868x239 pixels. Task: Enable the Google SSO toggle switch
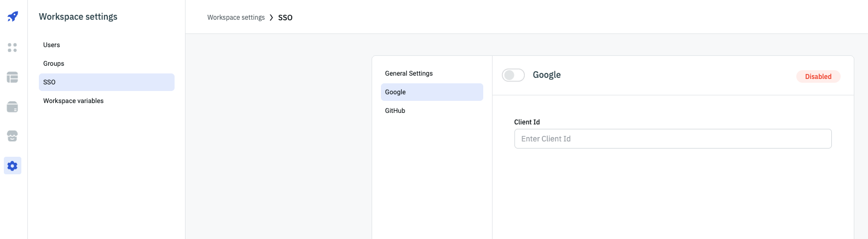click(x=513, y=75)
